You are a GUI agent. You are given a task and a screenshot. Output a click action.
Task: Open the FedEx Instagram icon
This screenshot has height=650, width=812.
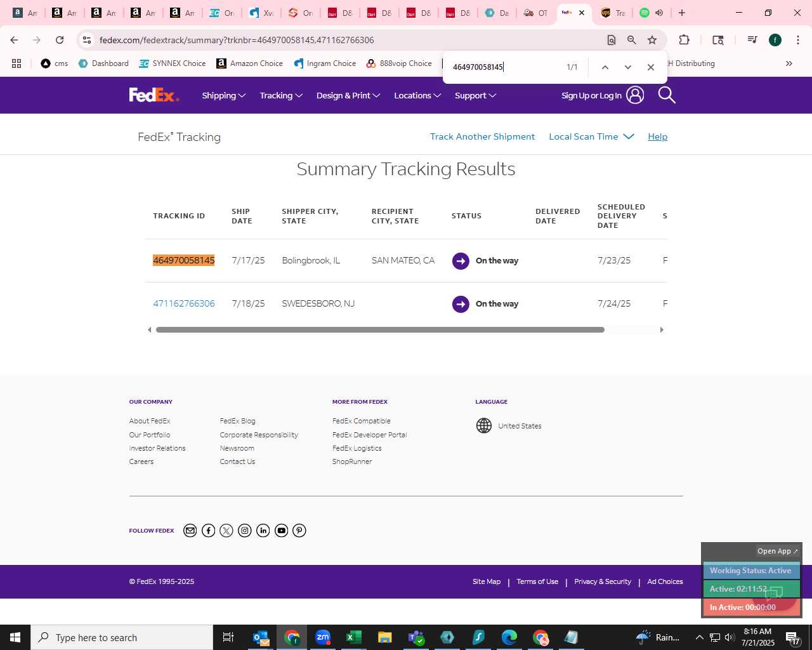(x=245, y=531)
